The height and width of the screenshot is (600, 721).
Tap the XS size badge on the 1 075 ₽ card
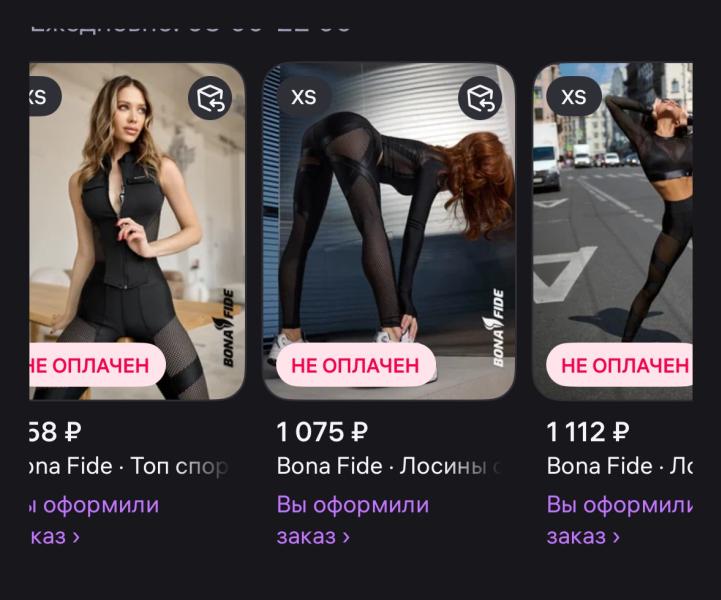pos(303,97)
